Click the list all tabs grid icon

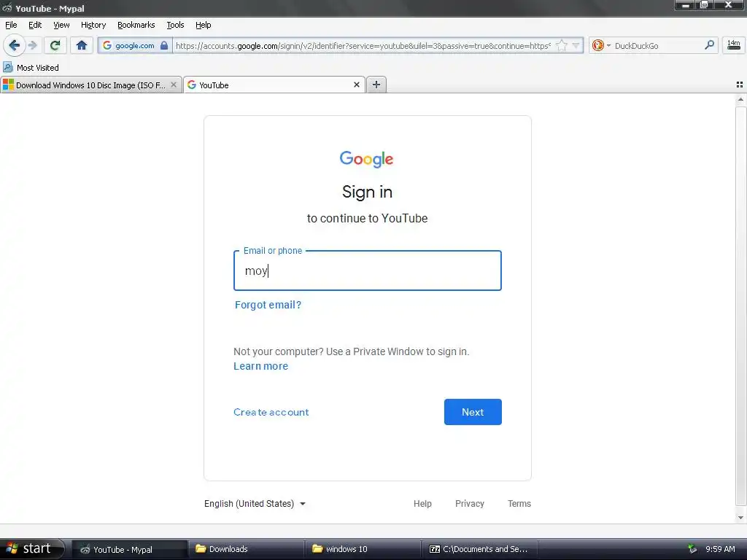click(740, 85)
